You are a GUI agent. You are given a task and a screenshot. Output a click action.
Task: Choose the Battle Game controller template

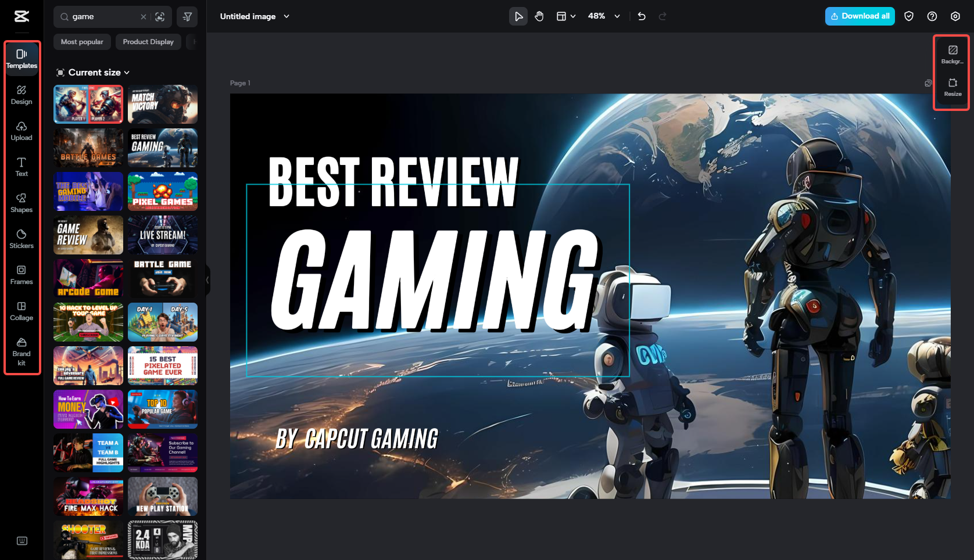(163, 279)
